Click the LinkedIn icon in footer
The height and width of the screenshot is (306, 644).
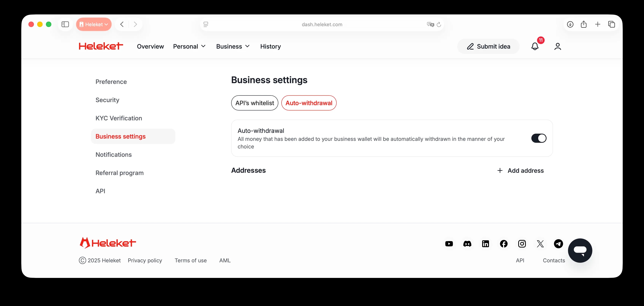point(485,244)
